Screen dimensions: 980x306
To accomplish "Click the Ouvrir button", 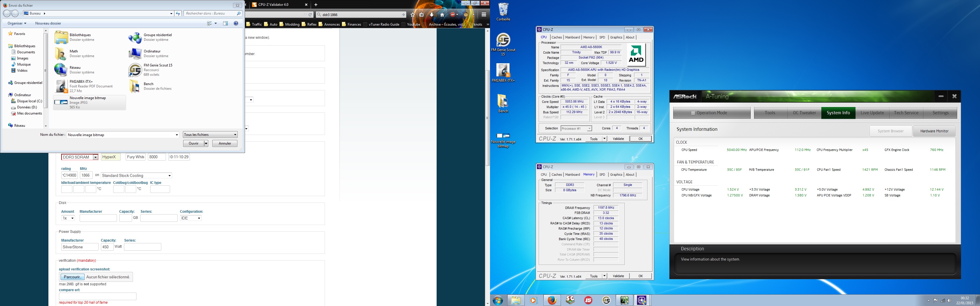I will point(194,143).
